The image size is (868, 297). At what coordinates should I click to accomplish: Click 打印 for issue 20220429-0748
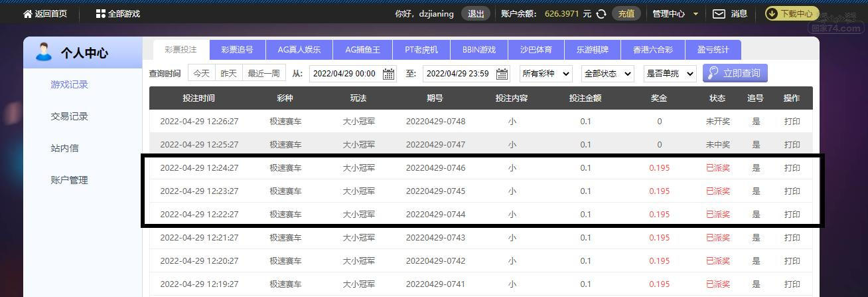[792, 122]
